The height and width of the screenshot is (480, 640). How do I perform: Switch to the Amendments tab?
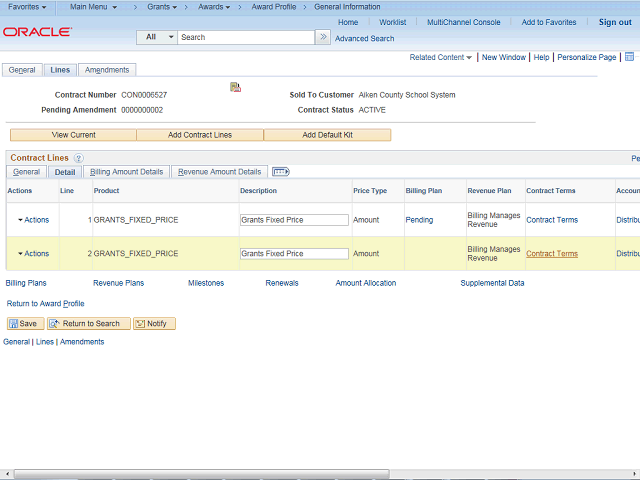(106, 70)
